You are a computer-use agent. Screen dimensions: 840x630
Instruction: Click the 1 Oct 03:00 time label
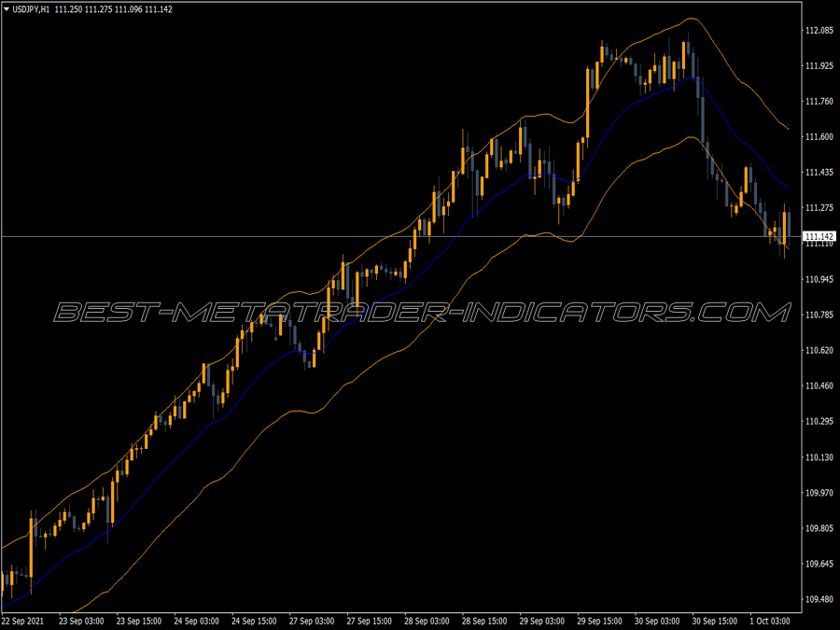coord(770,622)
